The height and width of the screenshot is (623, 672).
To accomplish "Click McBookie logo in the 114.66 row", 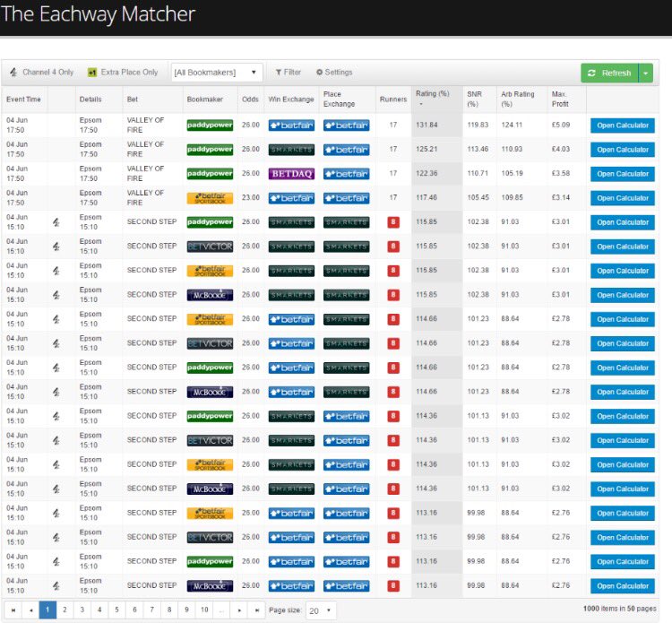I will 210,392.
